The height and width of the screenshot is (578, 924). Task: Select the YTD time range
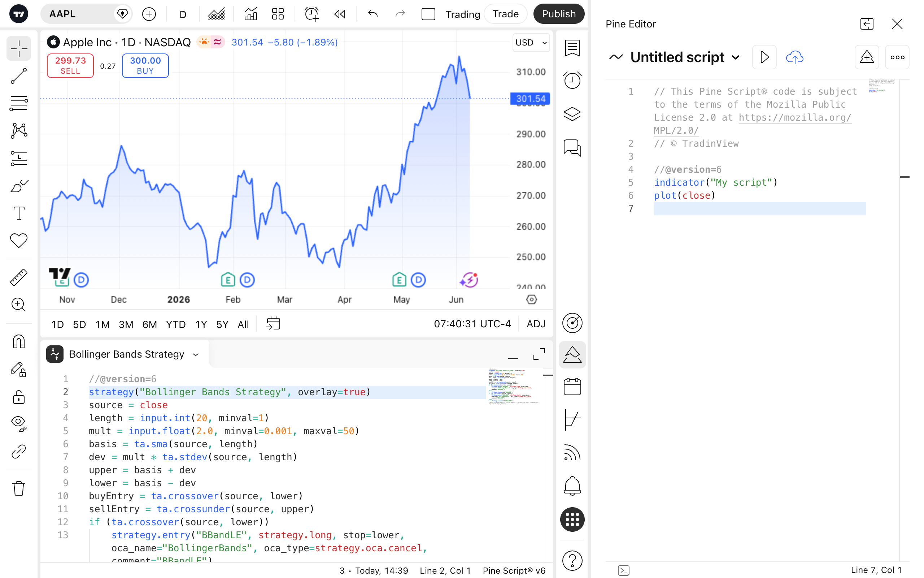pos(176,324)
